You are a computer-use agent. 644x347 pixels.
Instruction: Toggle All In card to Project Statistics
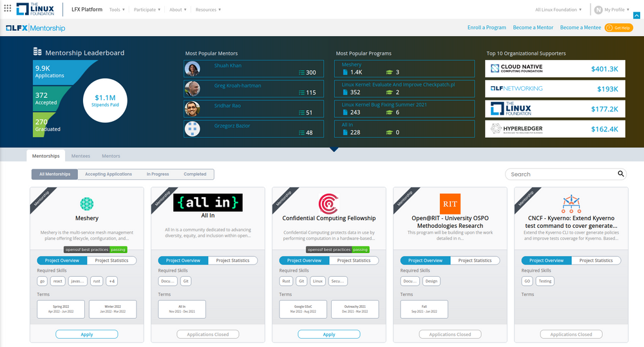[x=232, y=261]
